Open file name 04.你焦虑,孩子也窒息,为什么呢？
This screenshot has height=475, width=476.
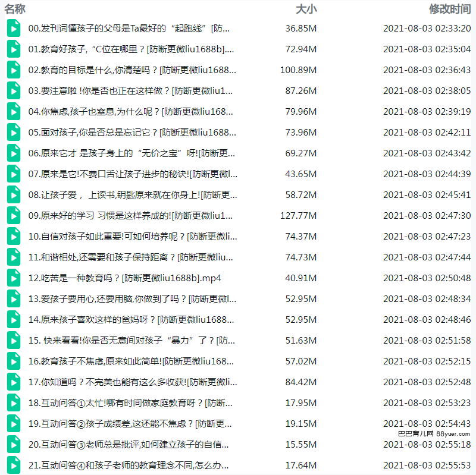click(x=130, y=112)
